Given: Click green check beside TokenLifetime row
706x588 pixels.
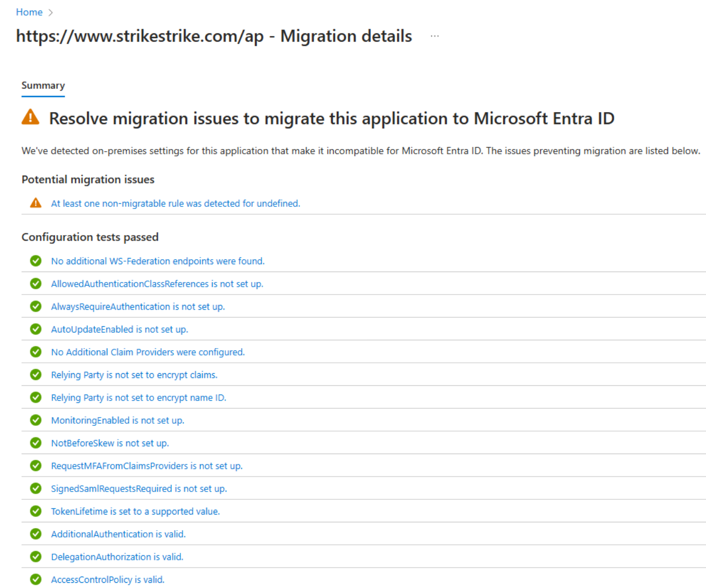Looking at the screenshot, I should tap(35, 511).
